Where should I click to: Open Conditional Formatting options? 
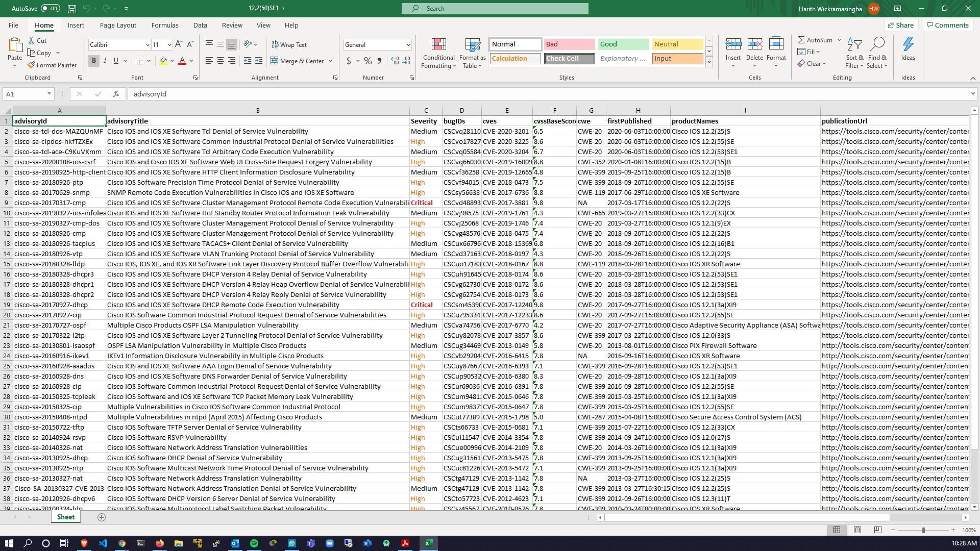[438, 53]
